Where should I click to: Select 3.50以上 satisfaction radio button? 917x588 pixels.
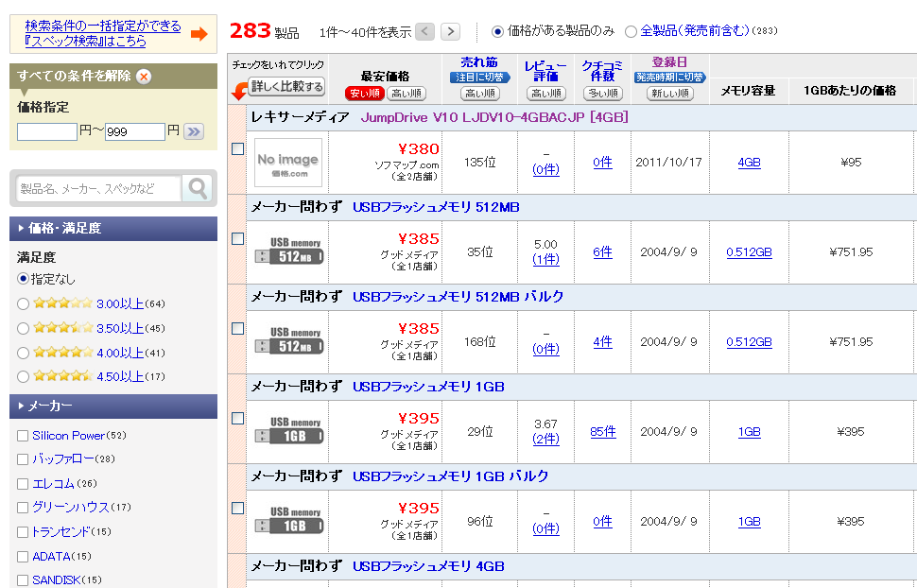[23, 328]
